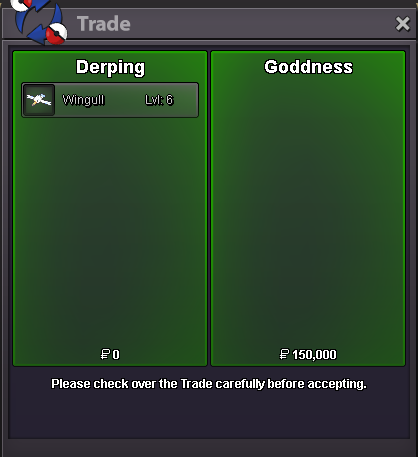Click the Pokédollar symbol beside 150,000
Screen dimensions: 418x457
[284, 354]
